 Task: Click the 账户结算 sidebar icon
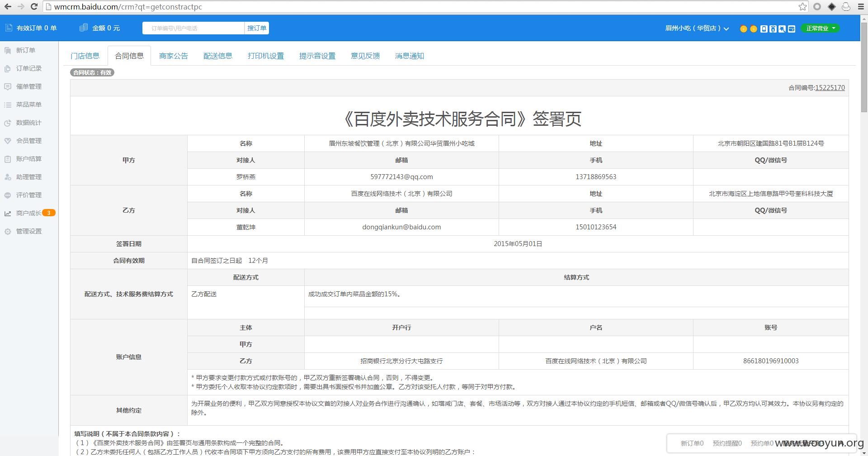8,159
